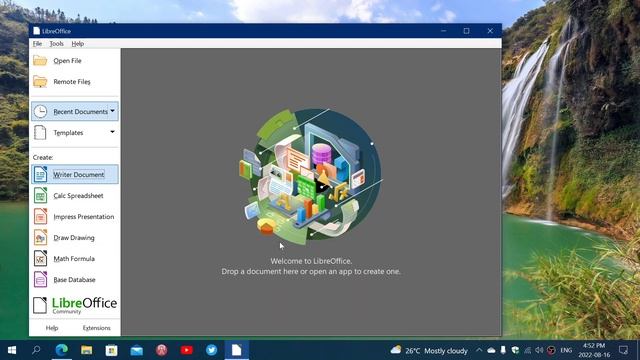Click the volume speaker tray icon
The image size is (640, 360).
click(539, 350)
